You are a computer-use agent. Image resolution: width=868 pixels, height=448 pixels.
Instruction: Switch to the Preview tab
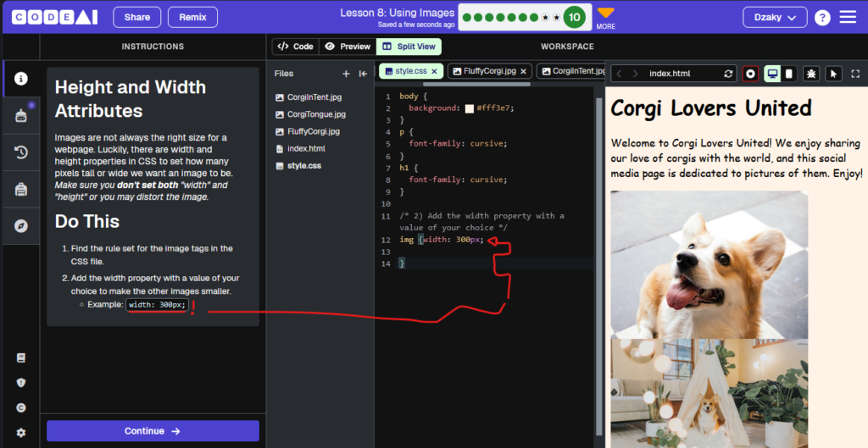click(348, 47)
